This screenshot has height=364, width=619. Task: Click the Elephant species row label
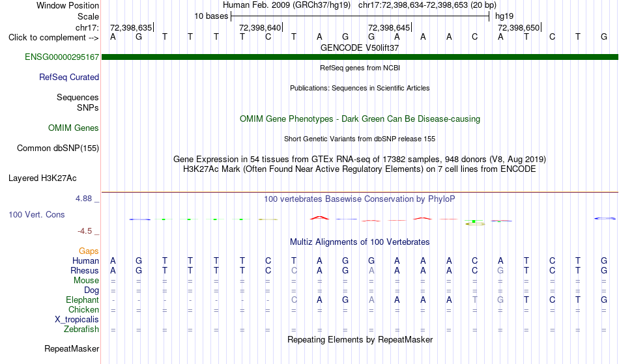pyautogui.click(x=82, y=300)
